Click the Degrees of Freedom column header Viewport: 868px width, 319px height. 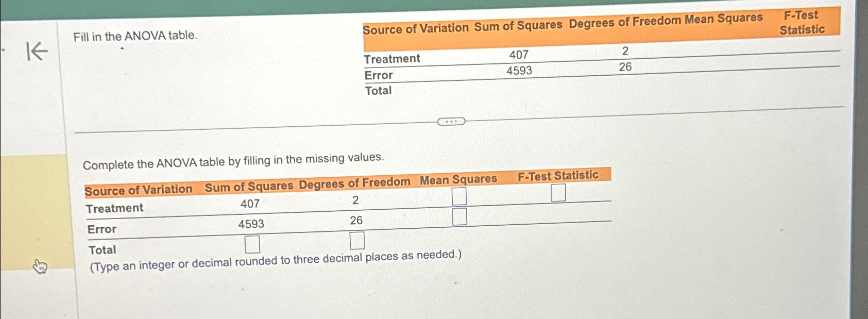(x=355, y=183)
